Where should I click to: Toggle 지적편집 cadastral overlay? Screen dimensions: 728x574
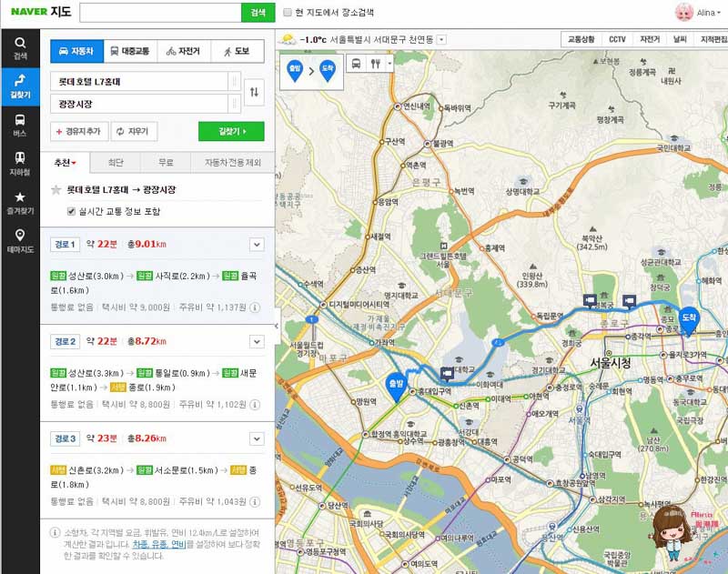713,39
